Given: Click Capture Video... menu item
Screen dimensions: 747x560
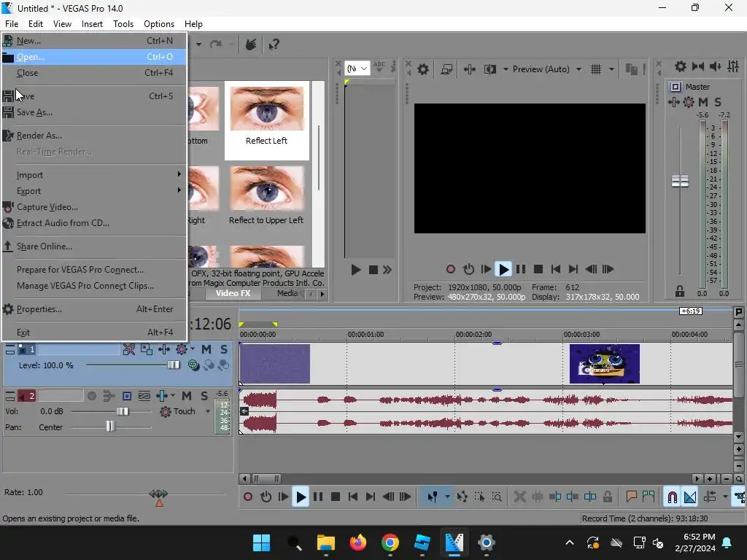Looking at the screenshot, I should click(94, 207).
